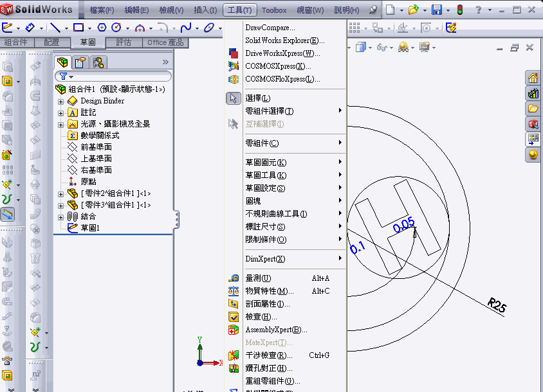Click the R25 radius dimension

(x=497, y=305)
